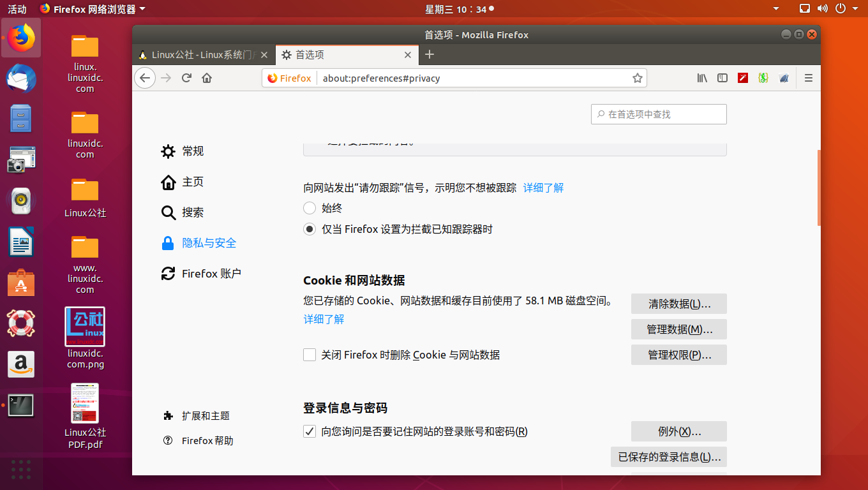Image resolution: width=868 pixels, height=490 pixels.
Task: Select linuxidc.com.png desktop image file
Action: coord(85,339)
